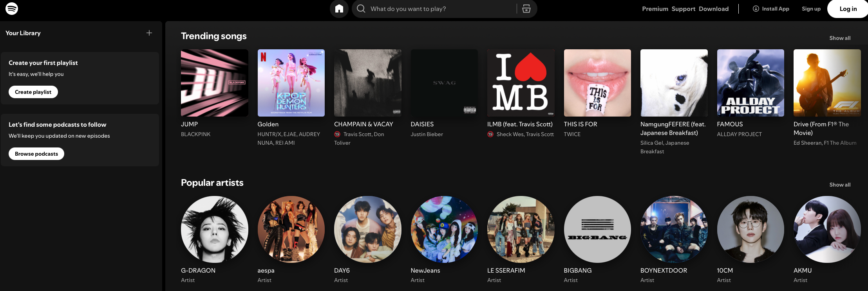Open Download link
The height and width of the screenshot is (291, 868).
(x=714, y=9)
